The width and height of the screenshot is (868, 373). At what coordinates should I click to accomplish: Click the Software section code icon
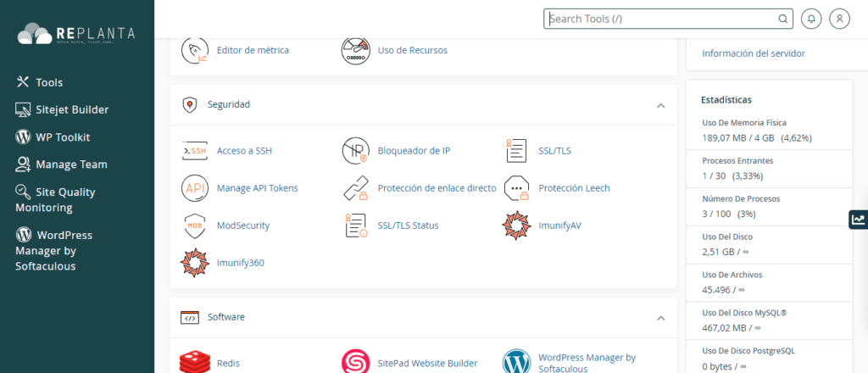[190, 318]
